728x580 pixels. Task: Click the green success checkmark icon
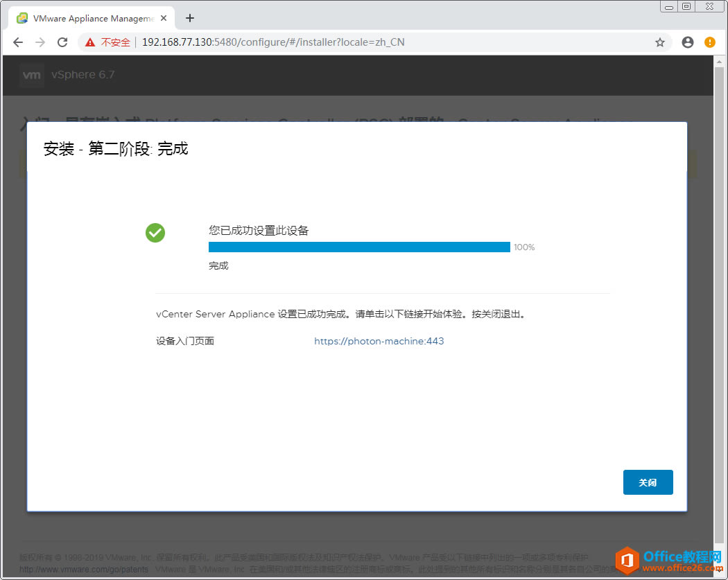155,233
